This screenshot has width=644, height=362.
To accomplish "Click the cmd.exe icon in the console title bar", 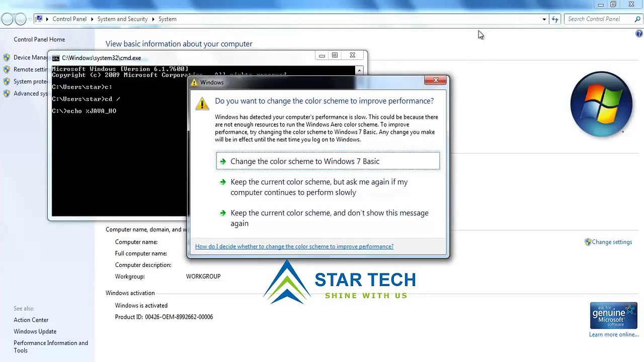I will [x=56, y=58].
